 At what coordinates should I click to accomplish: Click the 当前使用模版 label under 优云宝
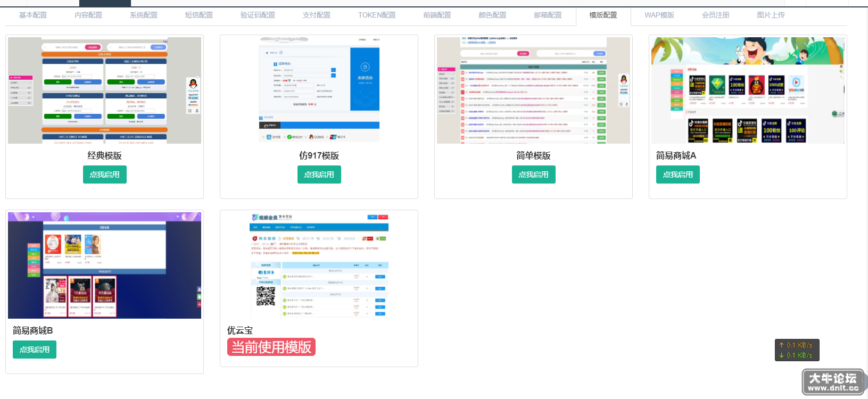coord(271,347)
